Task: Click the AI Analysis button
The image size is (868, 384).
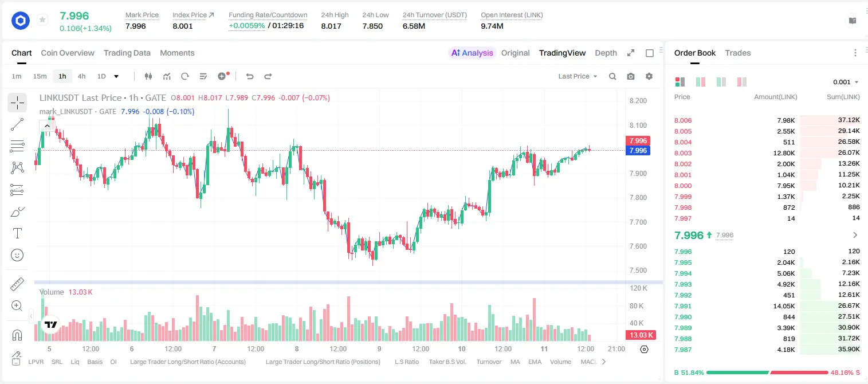Action: click(472, 53)
